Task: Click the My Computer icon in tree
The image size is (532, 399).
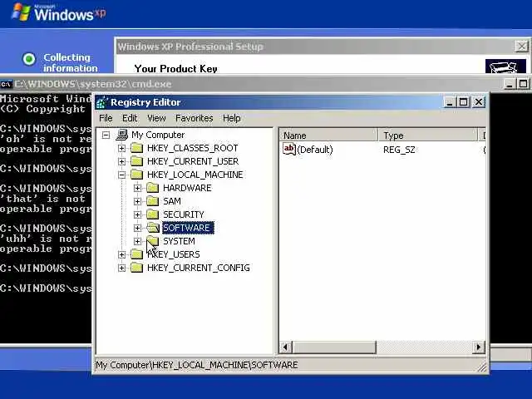Action: (122, 135)
